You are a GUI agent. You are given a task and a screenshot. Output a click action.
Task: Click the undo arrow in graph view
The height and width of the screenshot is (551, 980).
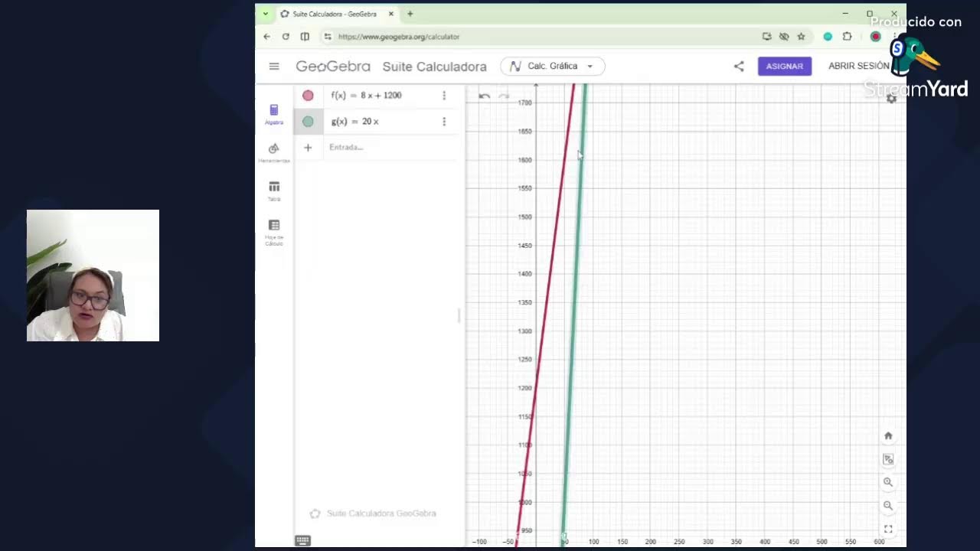[x=484, y=96]
